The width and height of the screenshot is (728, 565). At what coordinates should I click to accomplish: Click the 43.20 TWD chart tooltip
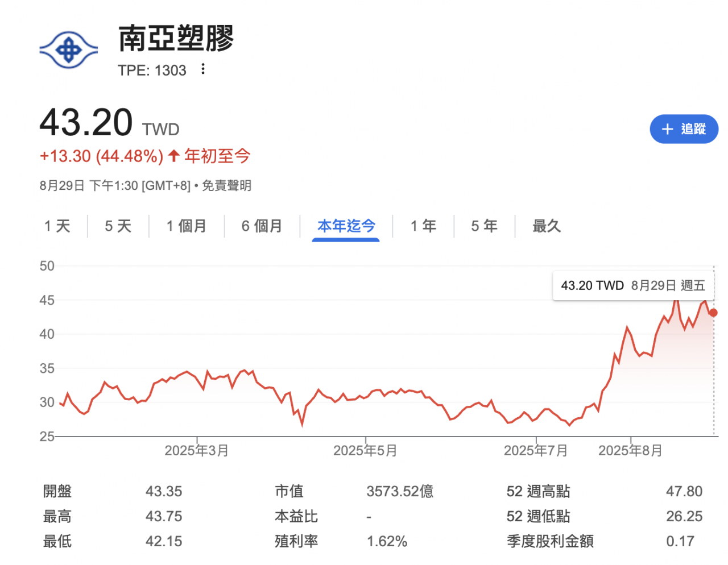point(632,285)
